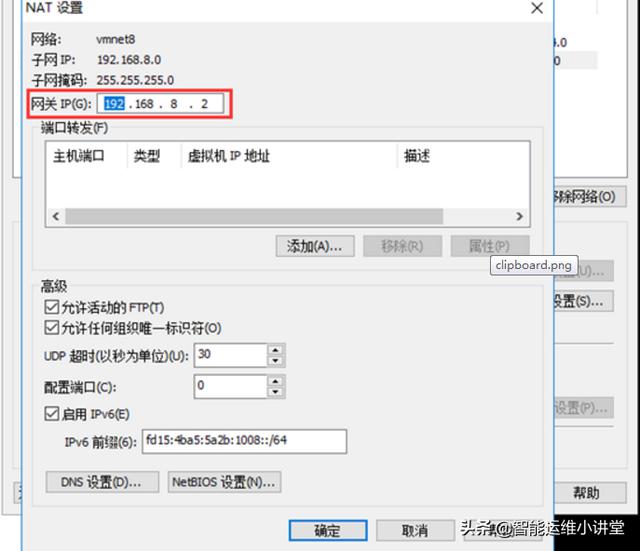Click the 描述 column header
Viewport: 640px width, 551px height.
coord(463,156)
